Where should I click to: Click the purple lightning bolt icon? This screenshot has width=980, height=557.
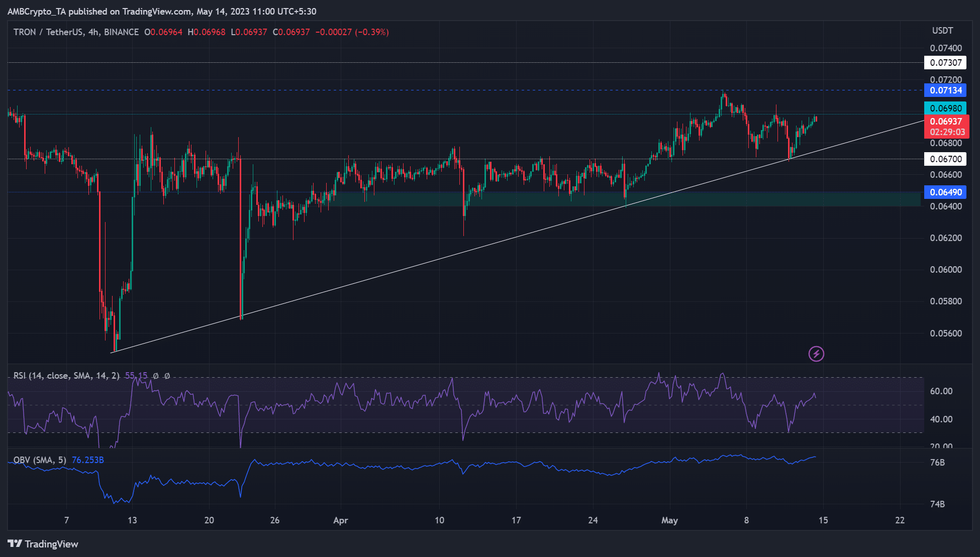[x=816, y=354]
